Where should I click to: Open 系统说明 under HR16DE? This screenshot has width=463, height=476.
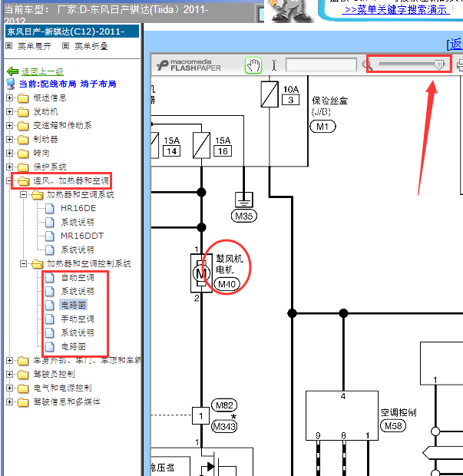click(78, 222)
